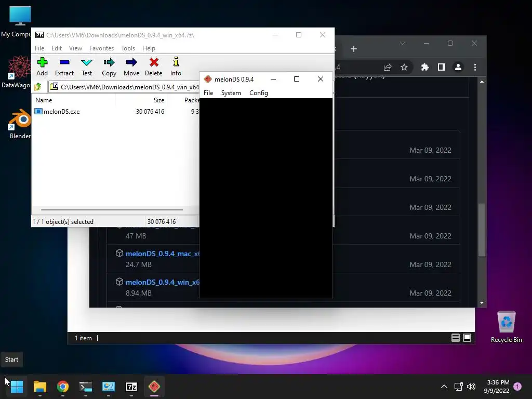Open melonDS System menu
This screenshot has height=399, width=532.
pyautogui.click(x=231, y=93)
